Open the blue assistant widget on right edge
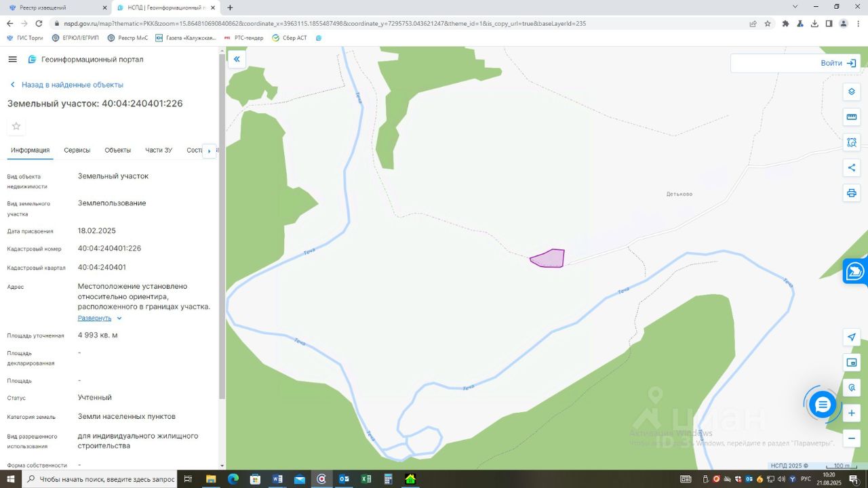Image resolution: width=868 pixels, height=488 pixels. click(856, 271)
